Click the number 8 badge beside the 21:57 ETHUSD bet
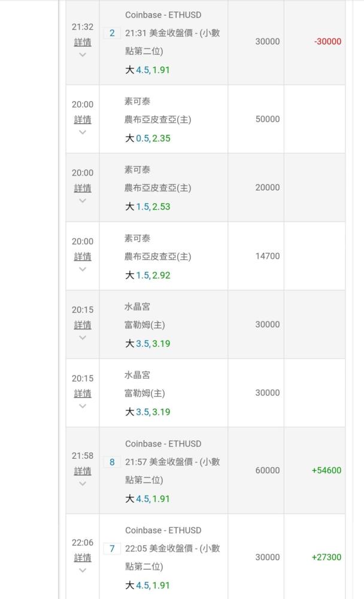 click(x=112, y=462)
